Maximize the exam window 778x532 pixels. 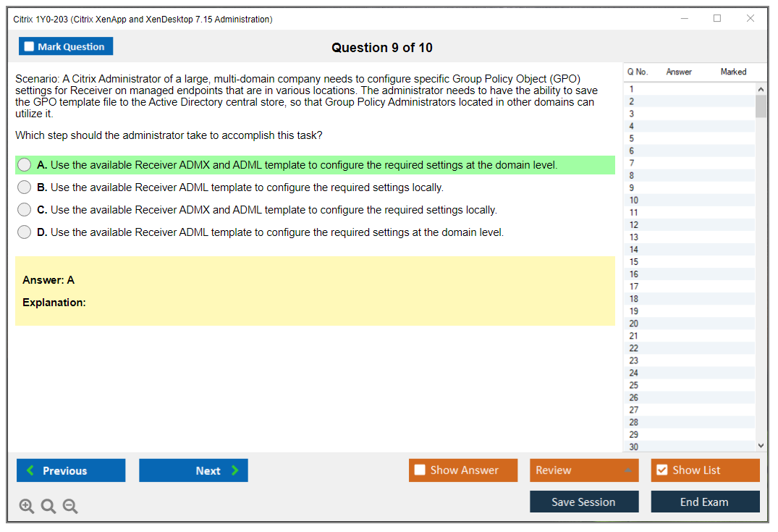click(717, 19)
